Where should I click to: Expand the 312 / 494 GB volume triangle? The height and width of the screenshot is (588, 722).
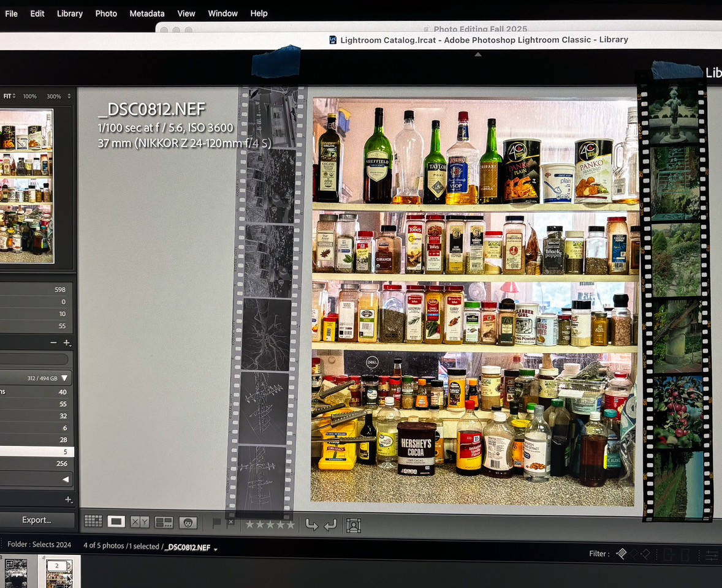pos(64,378)
